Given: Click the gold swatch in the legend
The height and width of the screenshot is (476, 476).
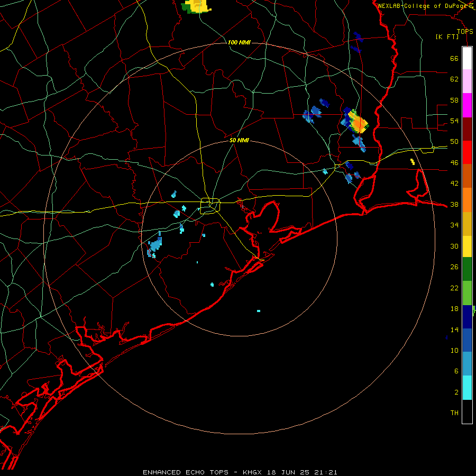Looking at the screenshot, I should click(x=467, y=224).
